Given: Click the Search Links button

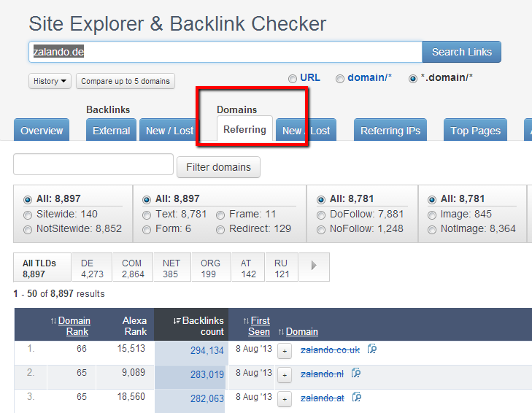Looking at the screenshot, I should click(461, 52).
